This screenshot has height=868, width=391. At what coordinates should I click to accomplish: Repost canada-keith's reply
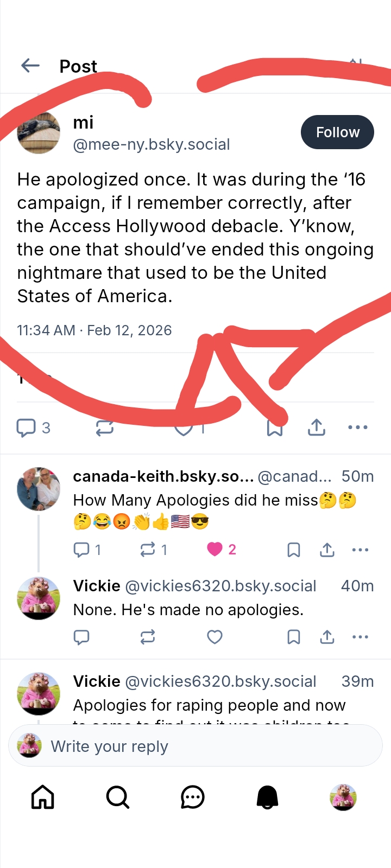[148, 550]
